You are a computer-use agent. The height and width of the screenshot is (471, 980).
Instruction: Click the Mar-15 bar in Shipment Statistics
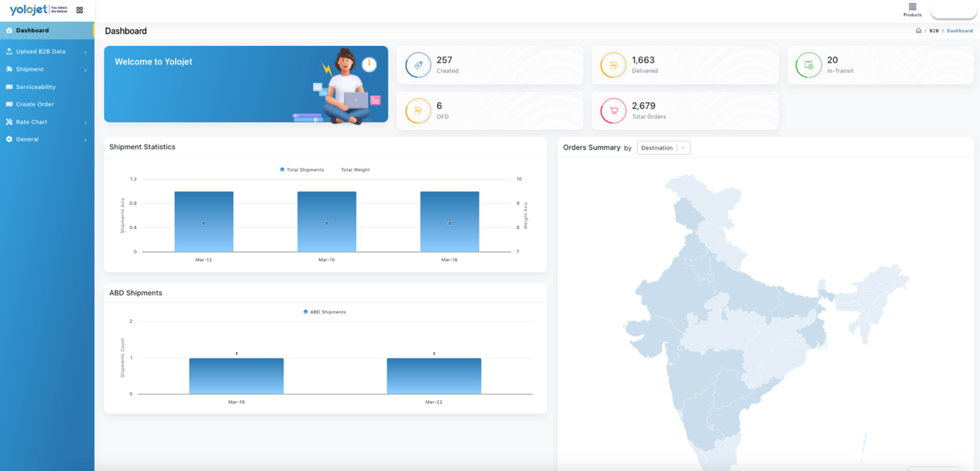pyautogui.click(x=326, y=221)
